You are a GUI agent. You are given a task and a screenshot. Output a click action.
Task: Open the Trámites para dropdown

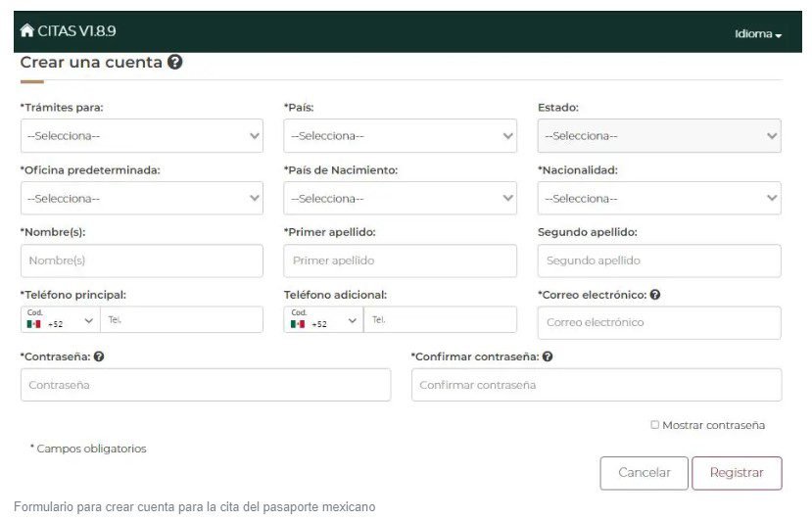click(142, 136)
